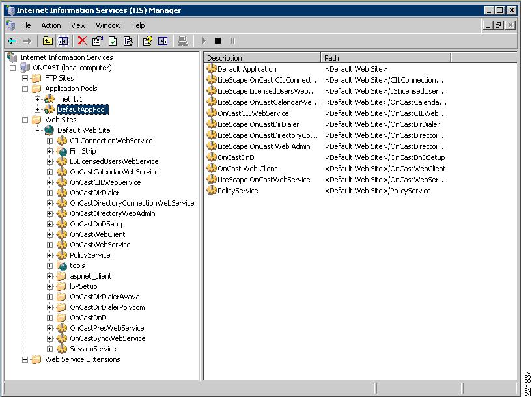Image resolution: width=532 pixels, height=397 pixels.
Task: Select OnCastDirDialerPolycom folder in tree
Action: pos(107,307)
